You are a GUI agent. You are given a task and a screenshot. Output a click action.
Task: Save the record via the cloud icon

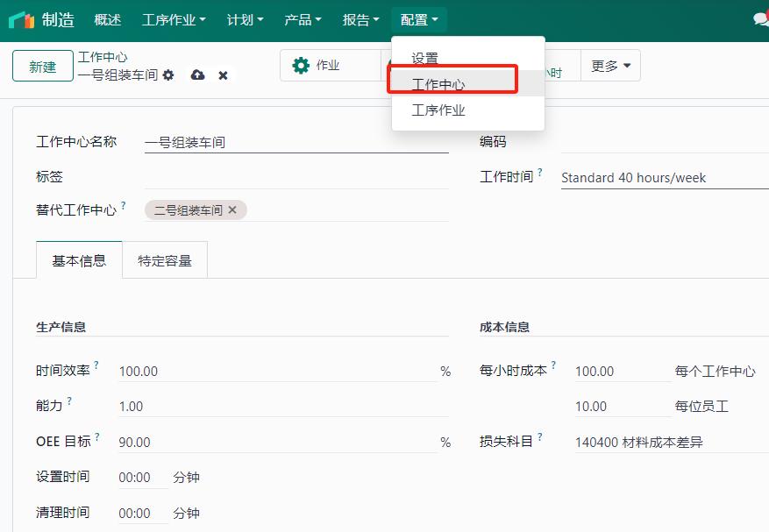click(198, 74)
